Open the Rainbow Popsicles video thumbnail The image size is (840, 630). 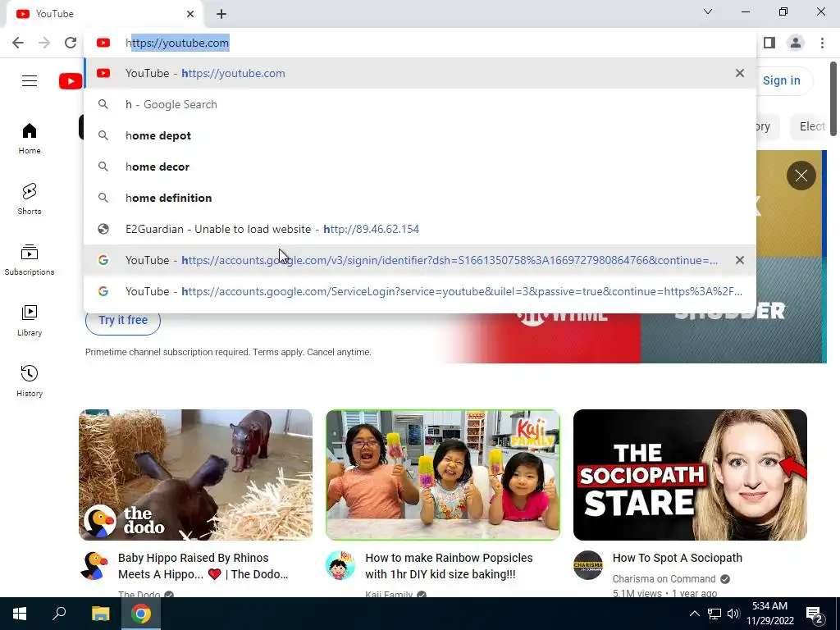(443, 475)
